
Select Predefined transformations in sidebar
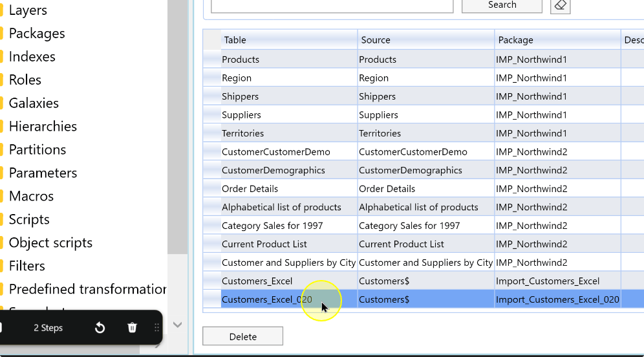coord(87,289)
